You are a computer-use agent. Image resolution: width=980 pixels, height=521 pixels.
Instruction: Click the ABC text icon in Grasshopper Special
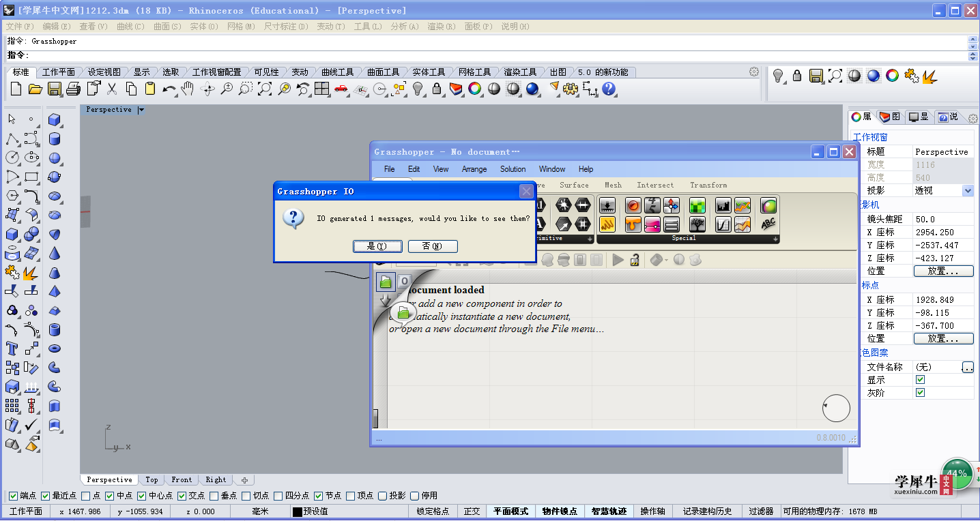click(x=768, y=224)
